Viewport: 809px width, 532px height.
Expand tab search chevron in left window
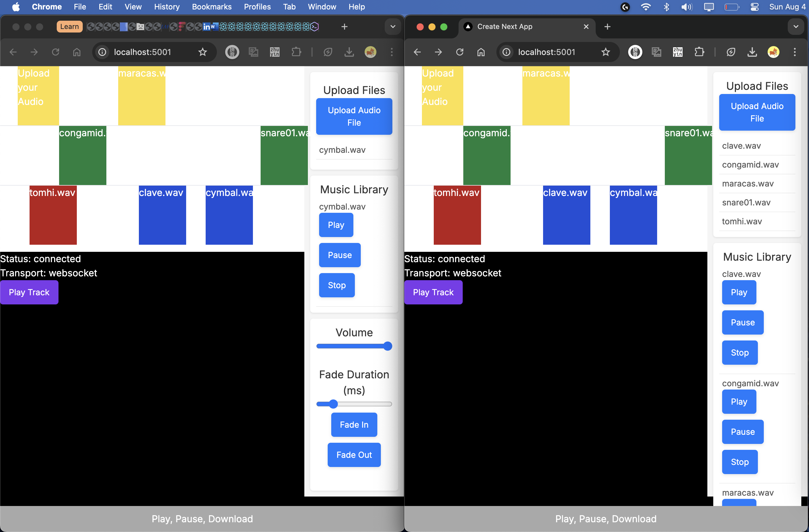(x=393, y=27)
